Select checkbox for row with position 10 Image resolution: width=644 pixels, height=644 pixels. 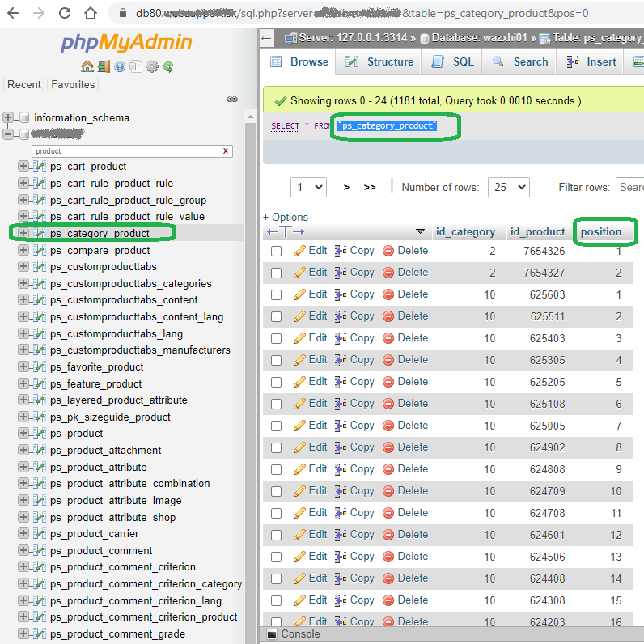click(x=277, y=491)
